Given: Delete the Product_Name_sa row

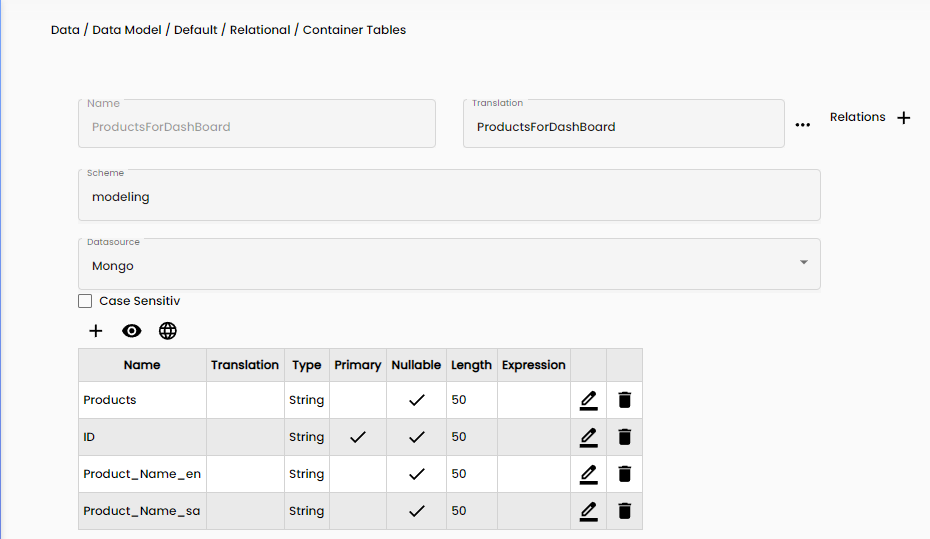Looking at the screenshot, I should 625,511.
